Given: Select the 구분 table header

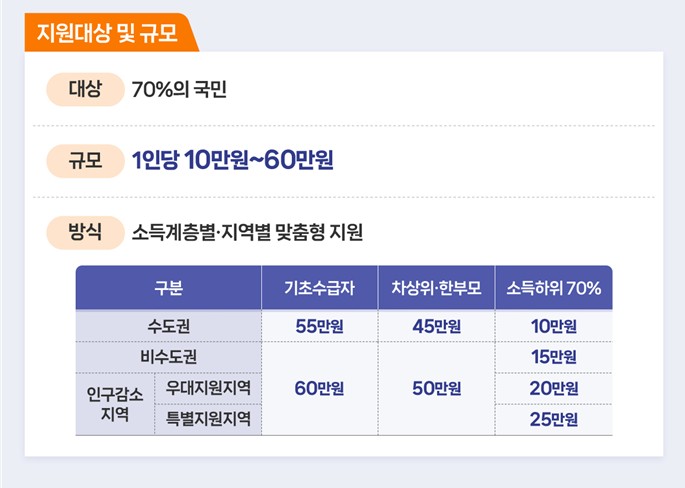Looking at the screenshot, I should 168,289.
